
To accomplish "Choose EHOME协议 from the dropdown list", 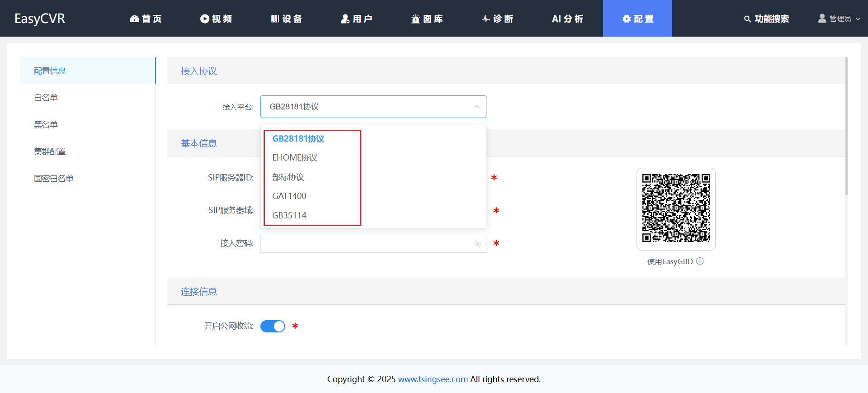I will coord(373,158).
